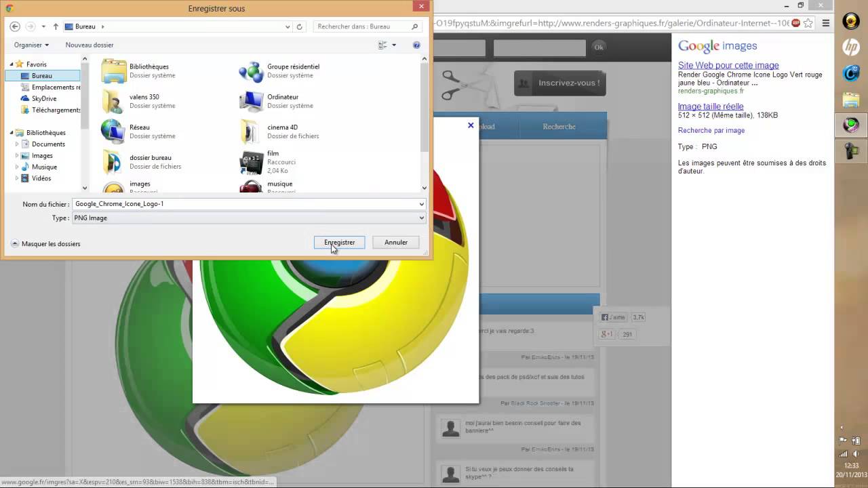This screenshot has height=488, width=868.
Task: Click the Annuler button
Action: point(396,242)
